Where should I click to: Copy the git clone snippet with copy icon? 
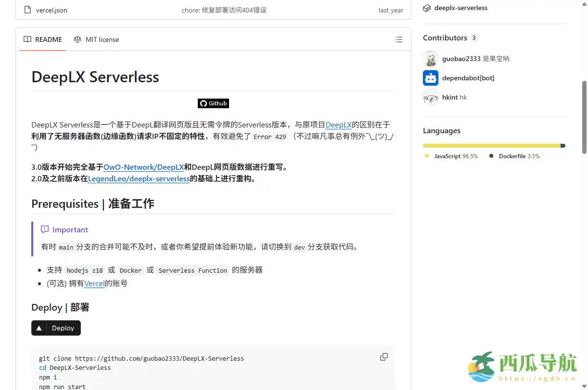pos(383,357)
